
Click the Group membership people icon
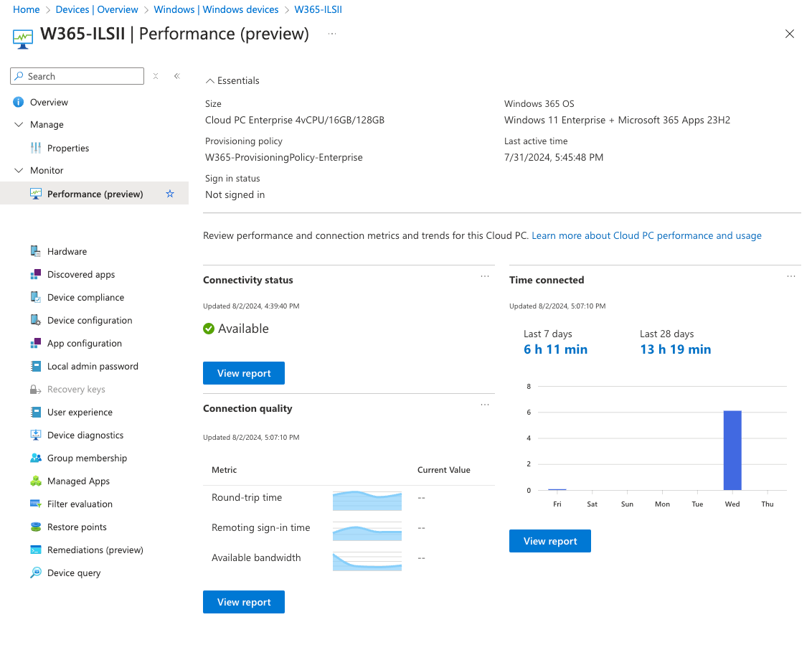tap(36, 458)
